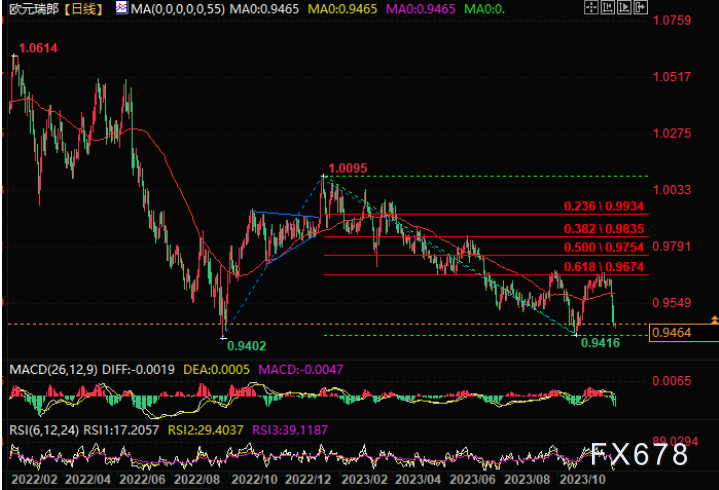Screen dimensions: 719x490
Task: Select the 0.500 \ 0.9754 Fibonacci level
Action: coord(603,248)
